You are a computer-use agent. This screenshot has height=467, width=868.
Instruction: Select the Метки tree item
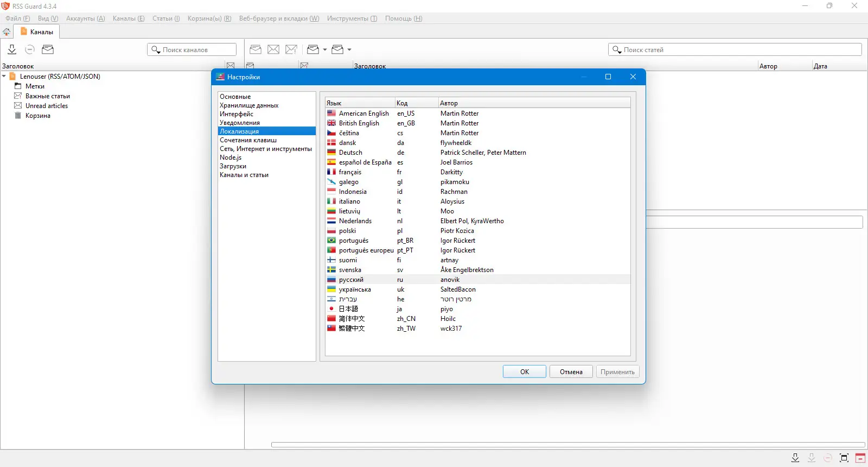point(35,86)
